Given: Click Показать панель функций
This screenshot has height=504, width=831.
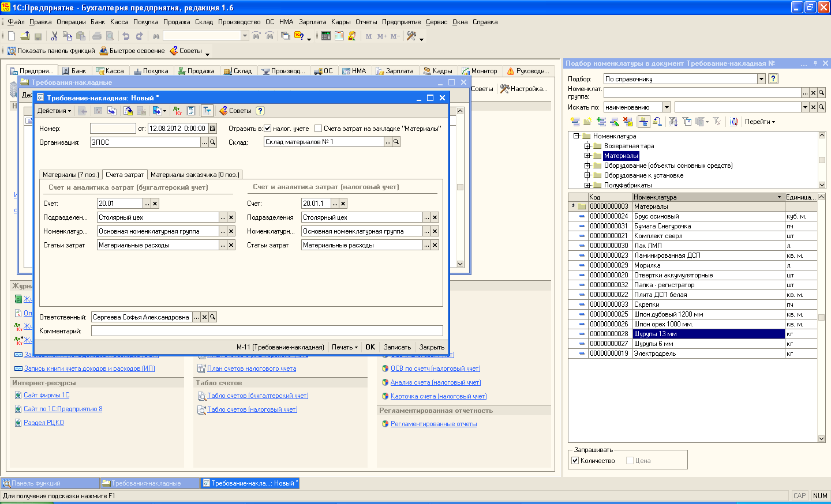Looking at the screenshot, I should (51, 51).
